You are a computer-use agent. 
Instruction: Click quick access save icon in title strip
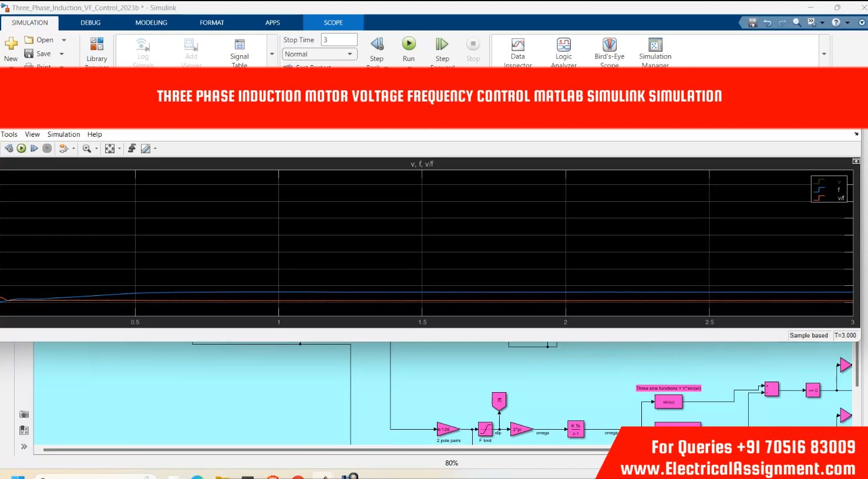pyautogui.click(x=752, y=22)
